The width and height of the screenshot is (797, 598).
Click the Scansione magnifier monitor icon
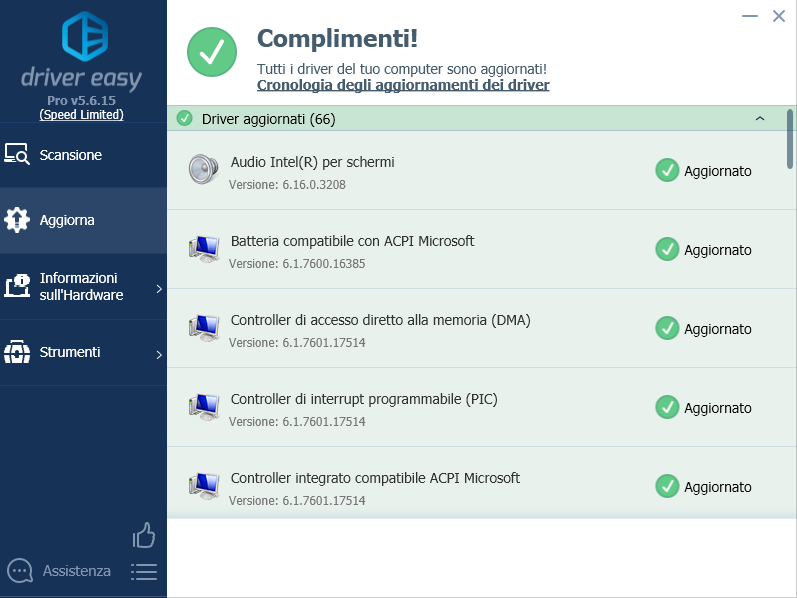[17, 154]
